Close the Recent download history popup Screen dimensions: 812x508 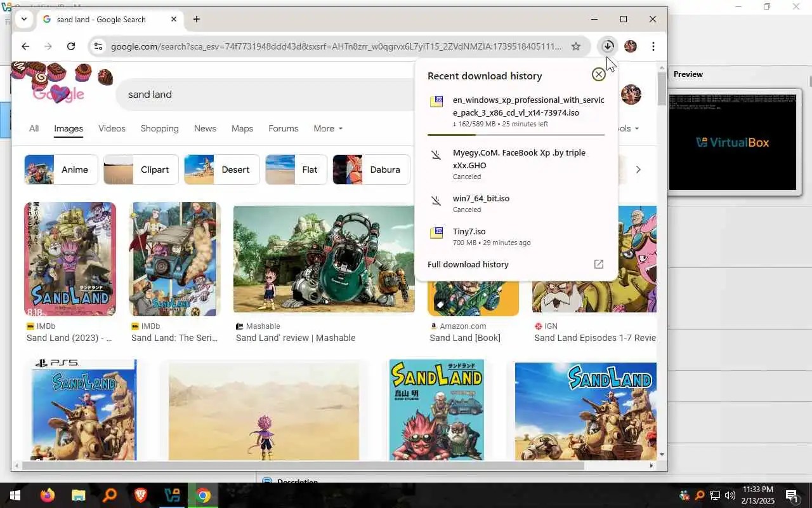click(598, 75)
